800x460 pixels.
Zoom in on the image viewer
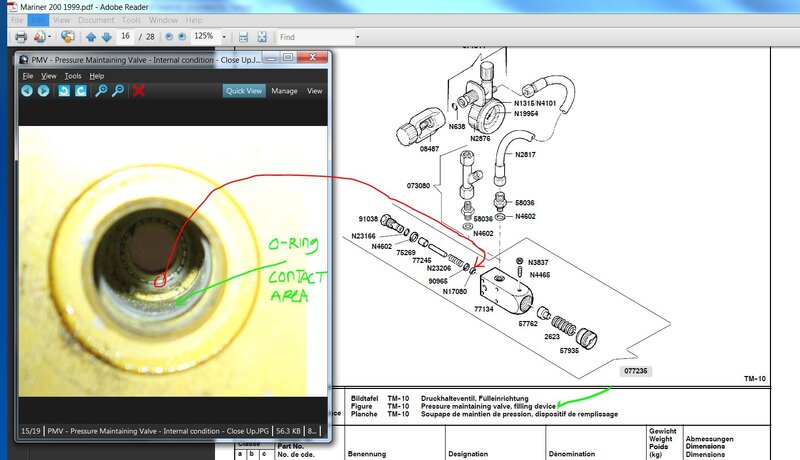click(101, 91)
